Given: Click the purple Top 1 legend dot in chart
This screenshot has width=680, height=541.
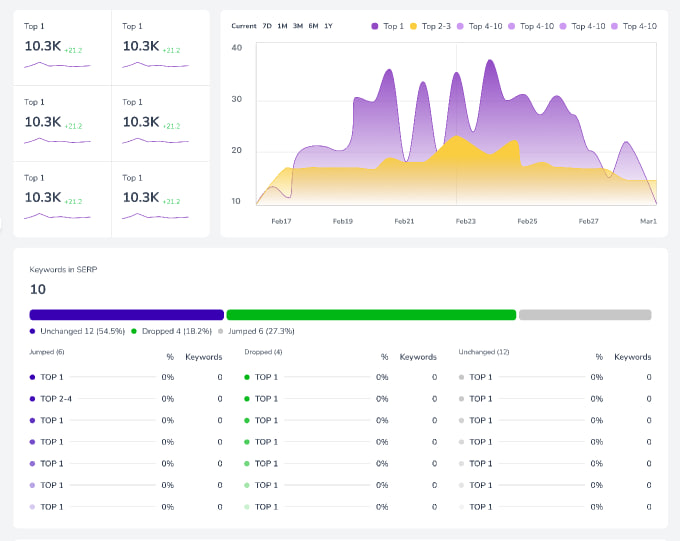Looking at the screenshot, I should (x=375, y=26).
